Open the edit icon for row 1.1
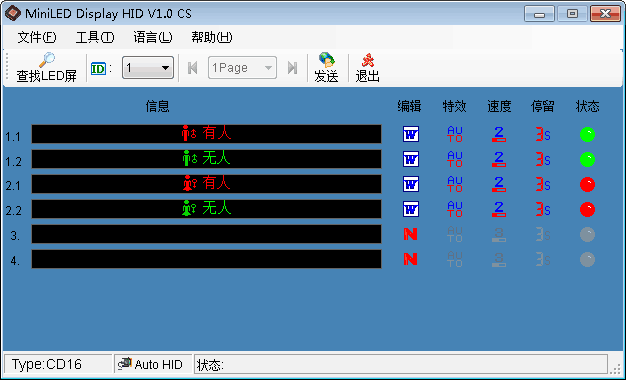This screenshot has width=626, height=380. (x=410, y=134)
